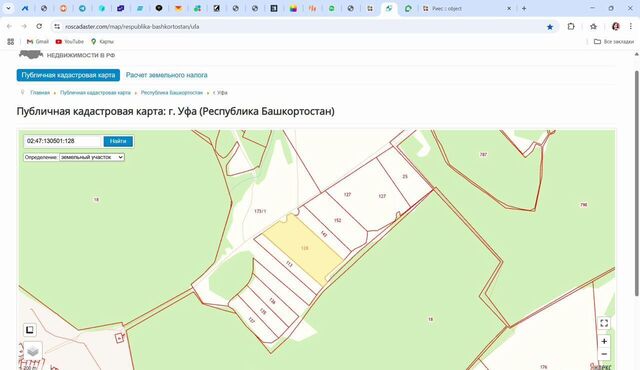Open Chrome three-dot menu
Viewport: 640px width, 370px height.
coord(631,27)
